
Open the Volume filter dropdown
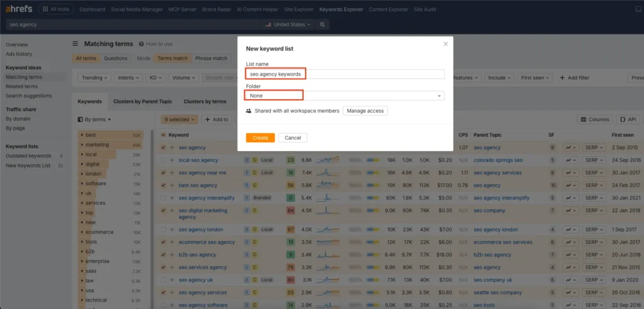click(184, 77)
